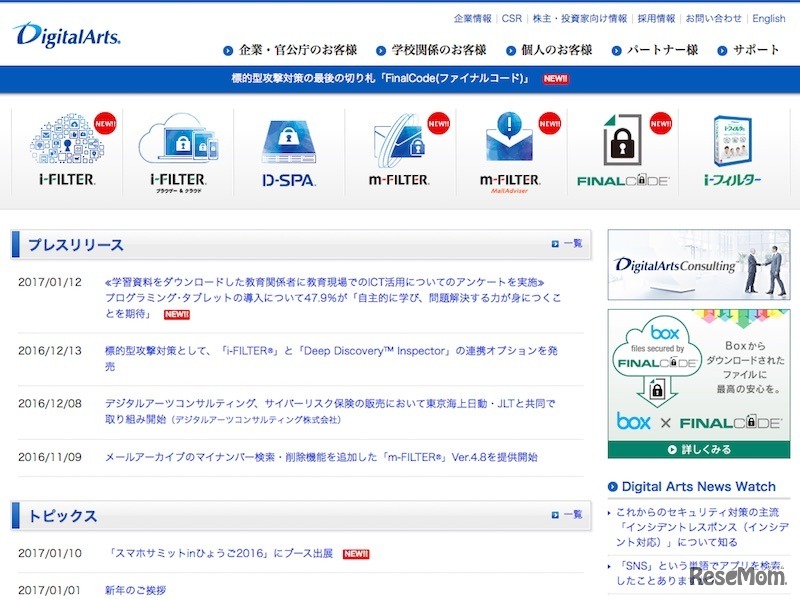
Task: Open 企業情報 top link
Action: tap(472, 18)
